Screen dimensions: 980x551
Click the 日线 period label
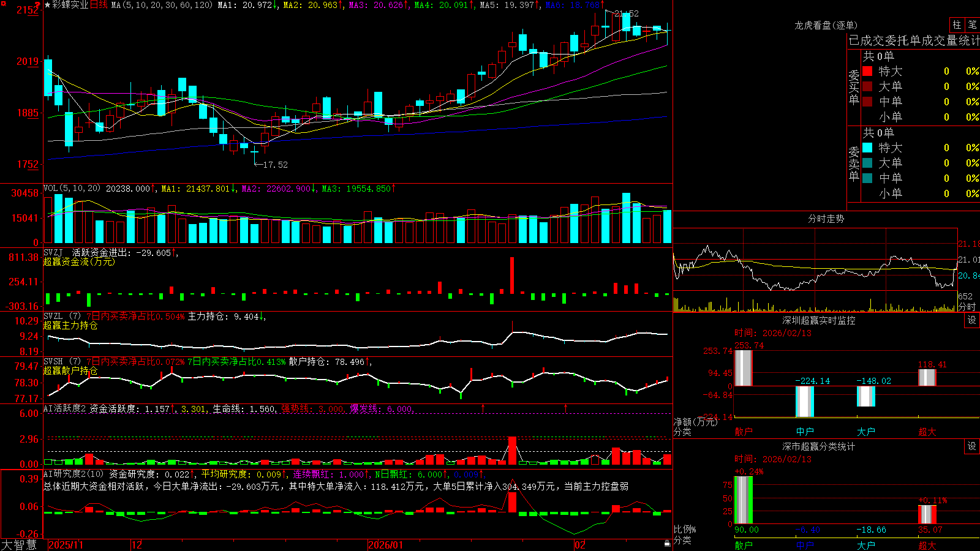(99, 5)
